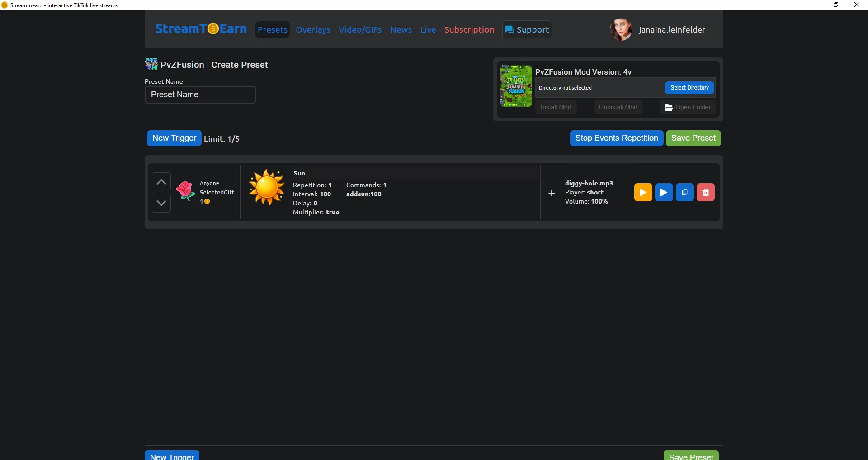Click the 'Anyone' trigger user text
Screen dimensions: 868x460
tap(209, 183)
